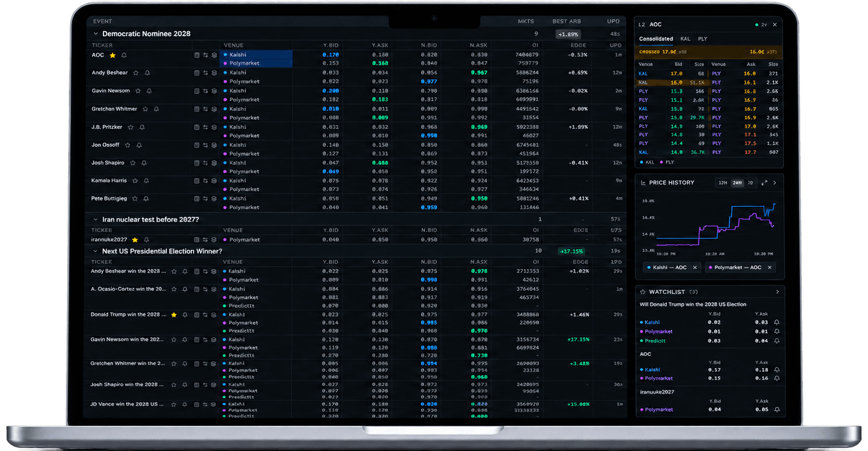Screen dimensions: 868x451
Task: Remove Kalshi — AOC series from chart
Action: coord(695,267)
